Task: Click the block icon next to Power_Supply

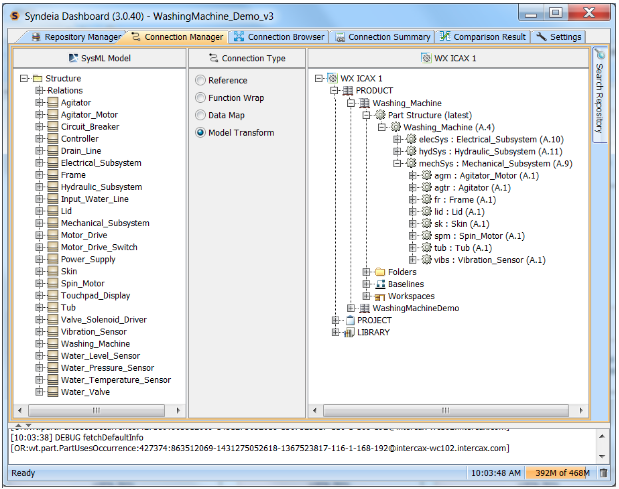Action: 53,259
